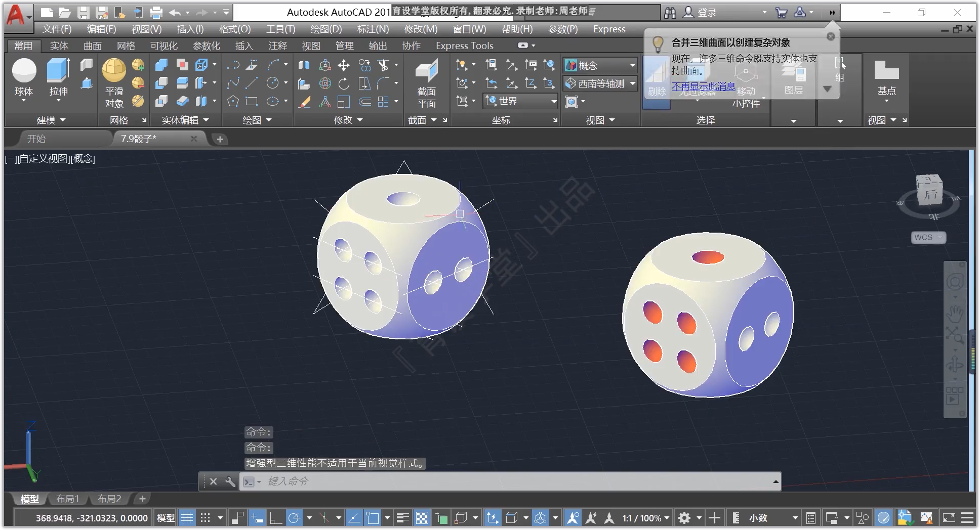This screenshot has height=530, width=980.
Task: Switch to the 实体 ribbon tab
Action: pyautogui.click(x=59, y=46)
